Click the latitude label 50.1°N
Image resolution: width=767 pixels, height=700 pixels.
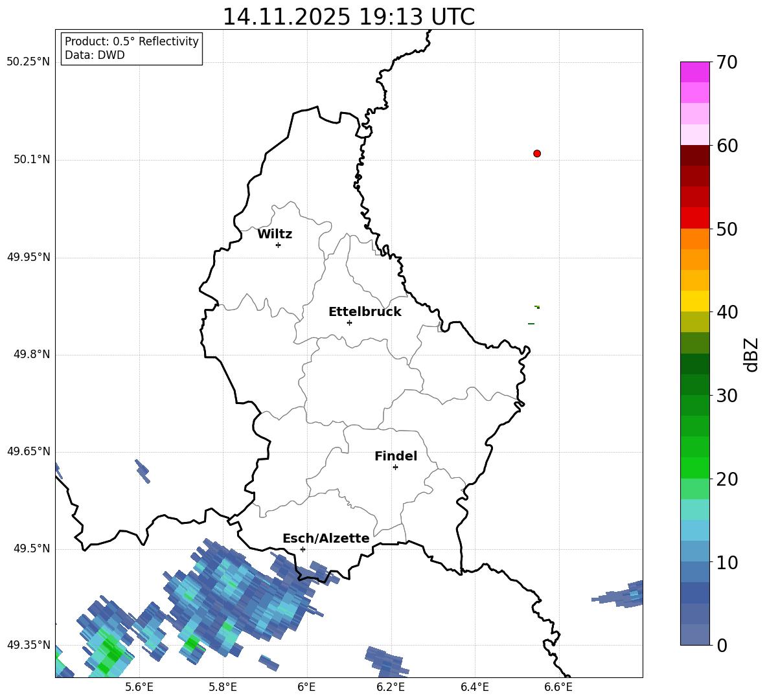[x=32, y=160]
